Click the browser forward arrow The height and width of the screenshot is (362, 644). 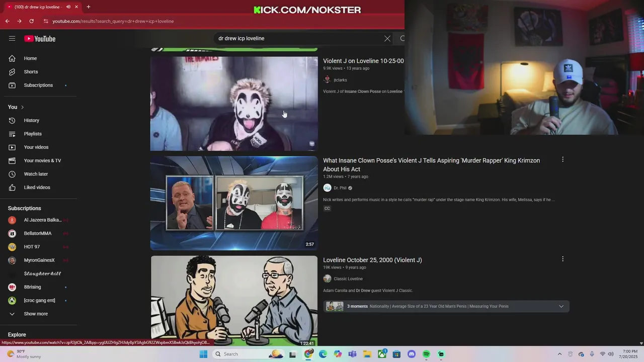click(19, 21)
